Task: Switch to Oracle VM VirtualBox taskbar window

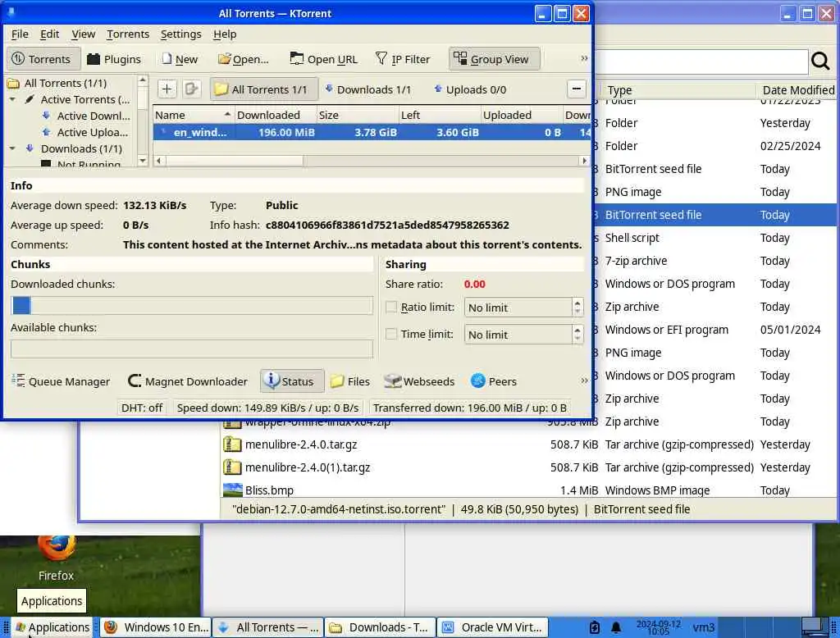Action: pos(493,627)
